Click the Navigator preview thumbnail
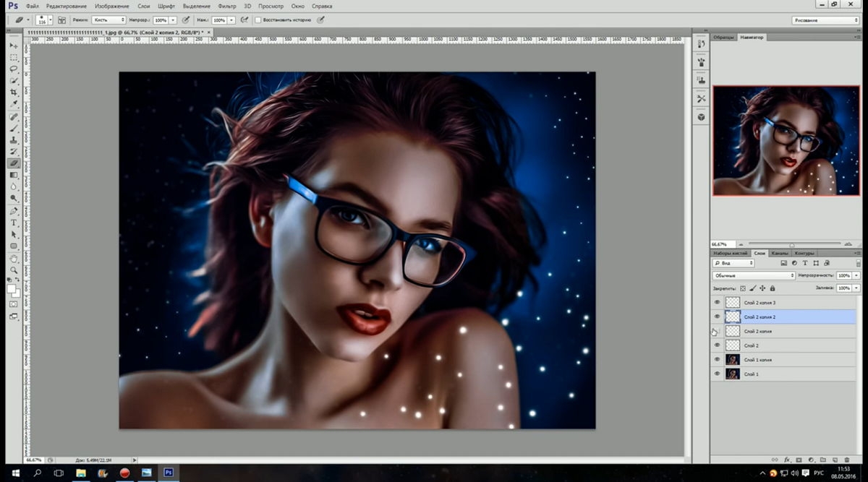The width and height of the screenshot is (868, 482). [786, 141]
